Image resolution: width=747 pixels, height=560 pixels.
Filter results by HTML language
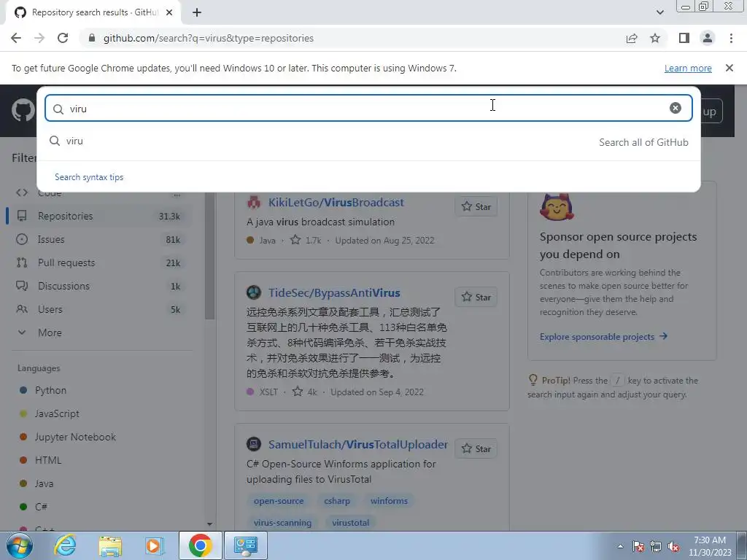point(48,461)
